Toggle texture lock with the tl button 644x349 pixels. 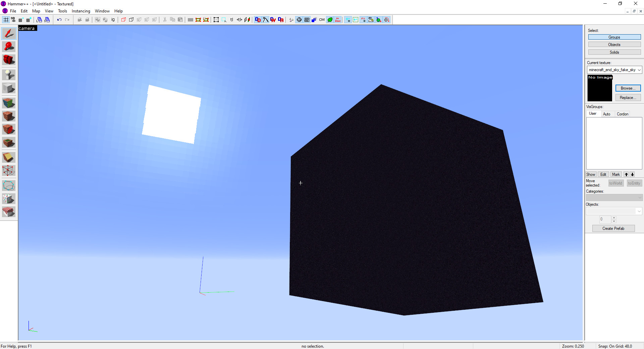coord(231,19)
